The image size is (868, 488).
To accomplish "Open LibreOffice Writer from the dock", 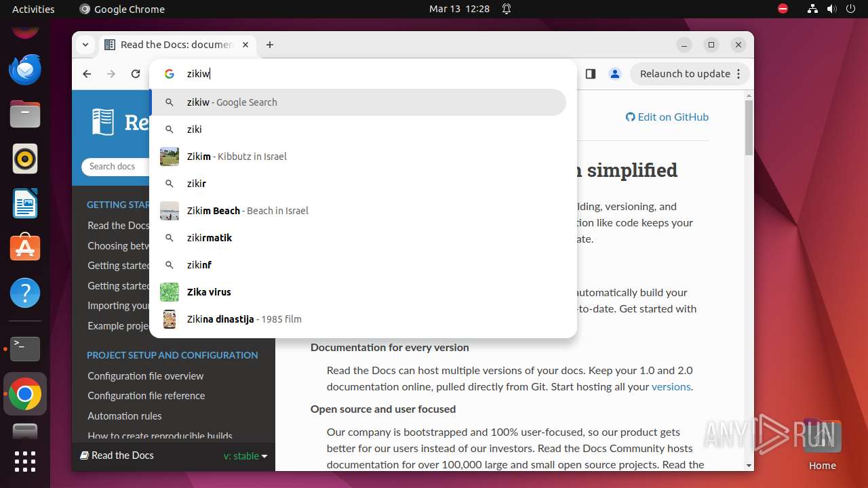I will [x=25, y=203].
